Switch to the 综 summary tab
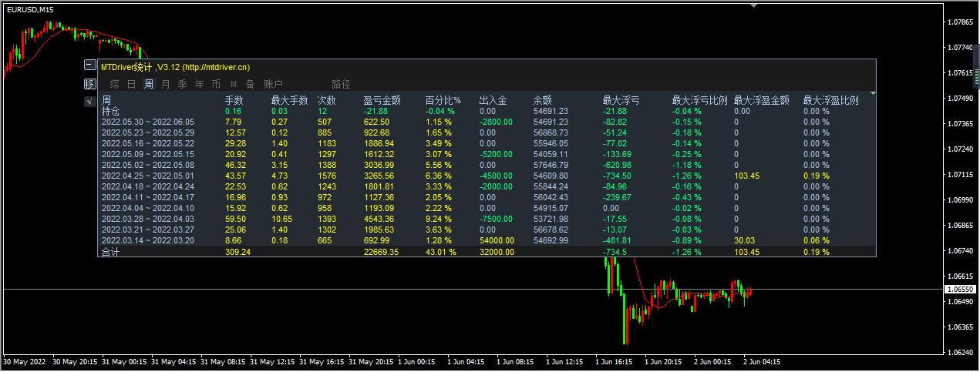The image size is (980, 372). point(114,84)
